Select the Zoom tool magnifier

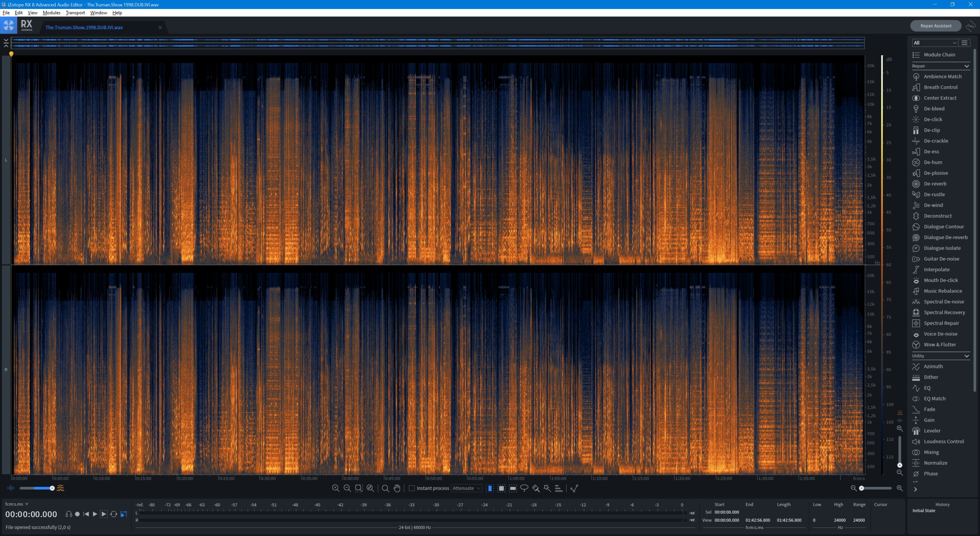tap(385, 488)
